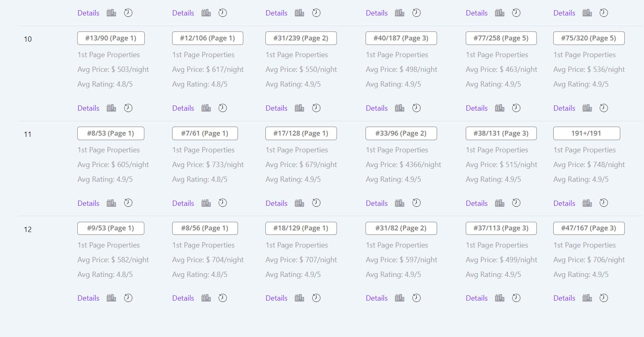Click building icon under #38/131 (Page 3)
Viewport: 644px width, 337px height.
coord(500,203)
